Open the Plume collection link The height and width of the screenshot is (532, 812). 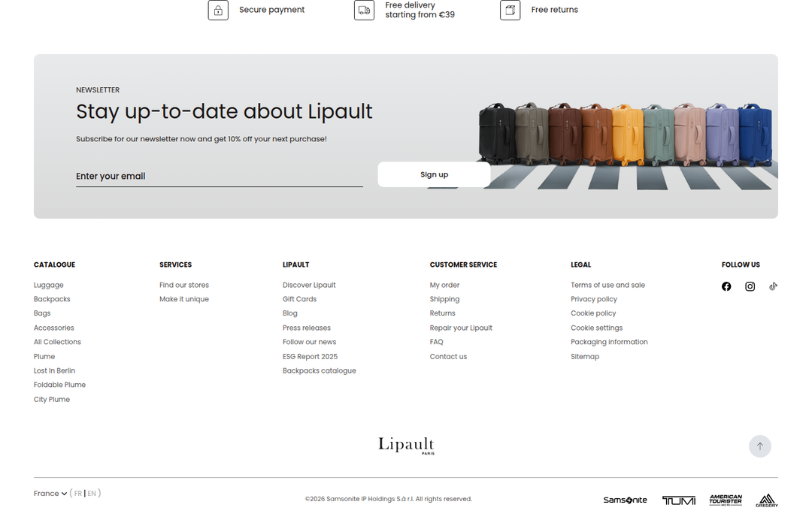click(x=44, y=357)
